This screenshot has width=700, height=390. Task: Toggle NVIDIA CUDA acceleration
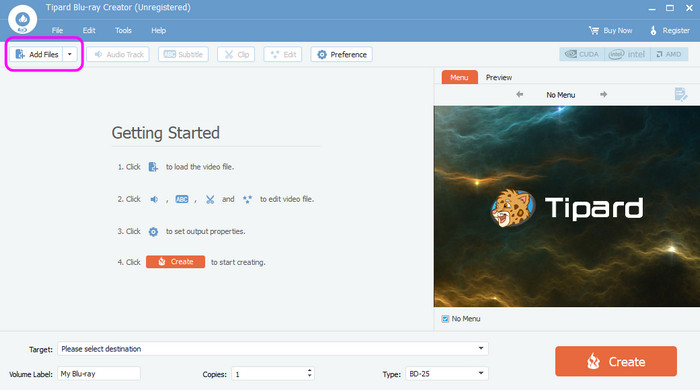point(582,54)
